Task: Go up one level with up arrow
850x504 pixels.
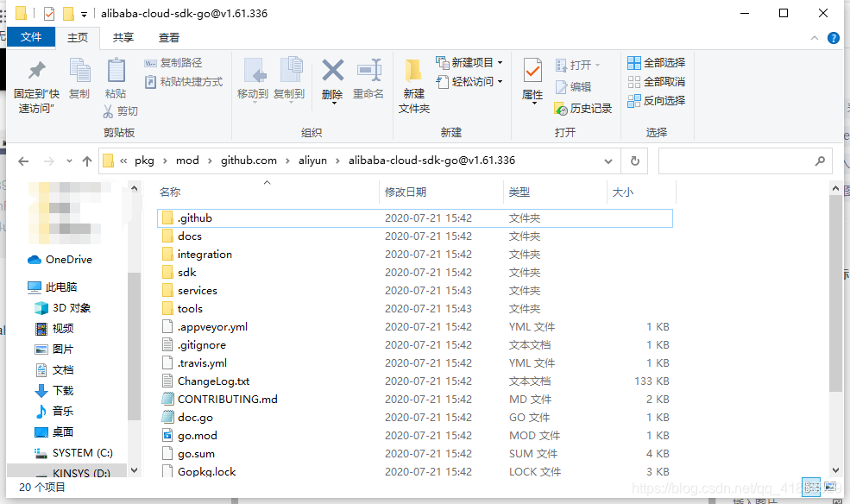Action: tap(87, 161)
